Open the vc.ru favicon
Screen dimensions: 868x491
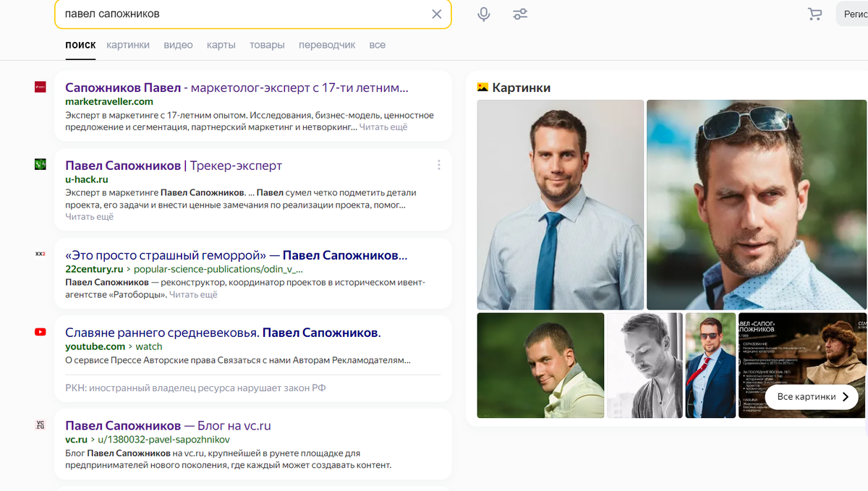(x=41, y=425)
